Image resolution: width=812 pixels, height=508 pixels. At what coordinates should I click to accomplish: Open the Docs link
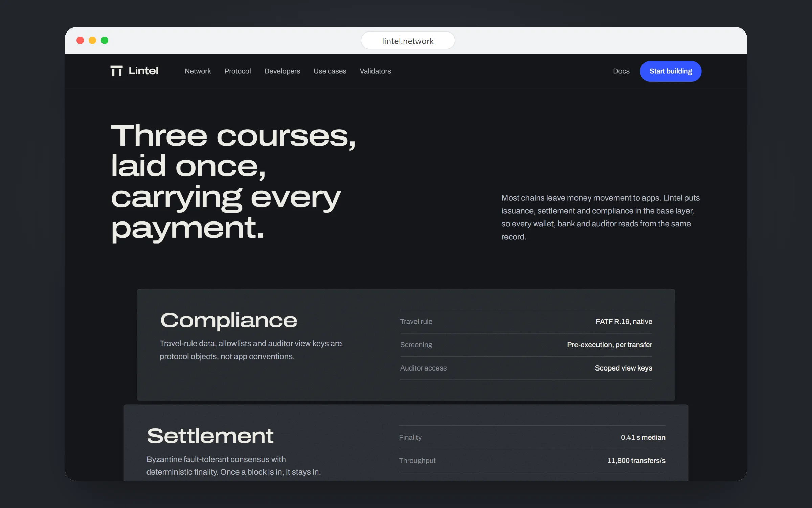[x=621, y=71]
